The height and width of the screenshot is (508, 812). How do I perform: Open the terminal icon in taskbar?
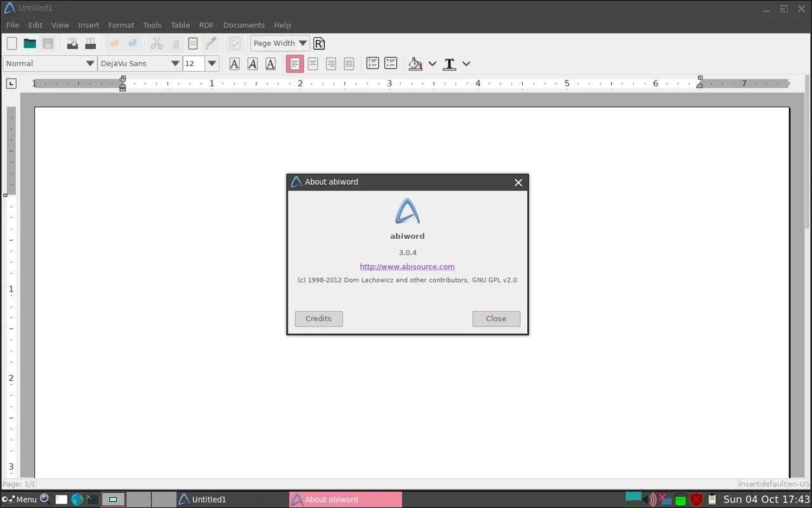[93, 500]
